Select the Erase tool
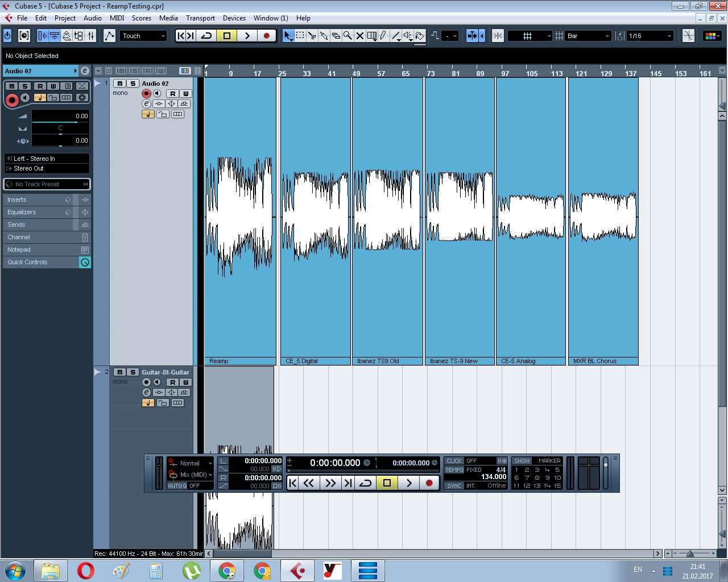Screen dimensions: 728x582 (336, 36)
